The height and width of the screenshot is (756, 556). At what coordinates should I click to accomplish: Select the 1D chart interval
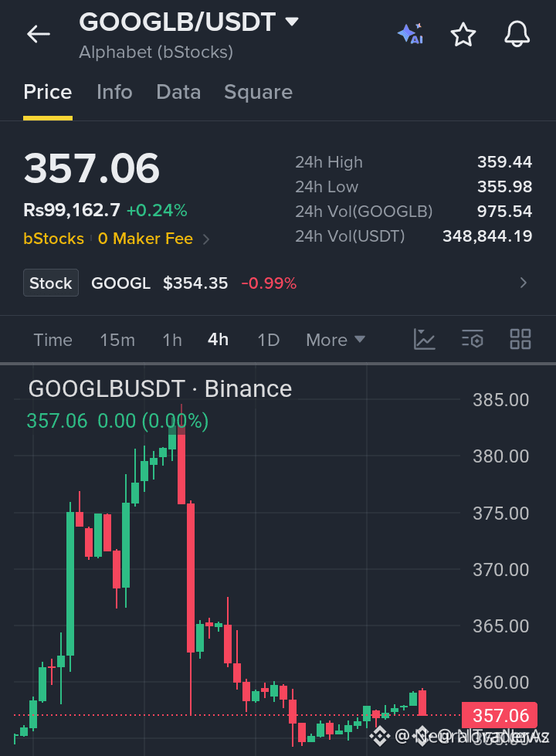pyautogui.click(x=268, y=340)
